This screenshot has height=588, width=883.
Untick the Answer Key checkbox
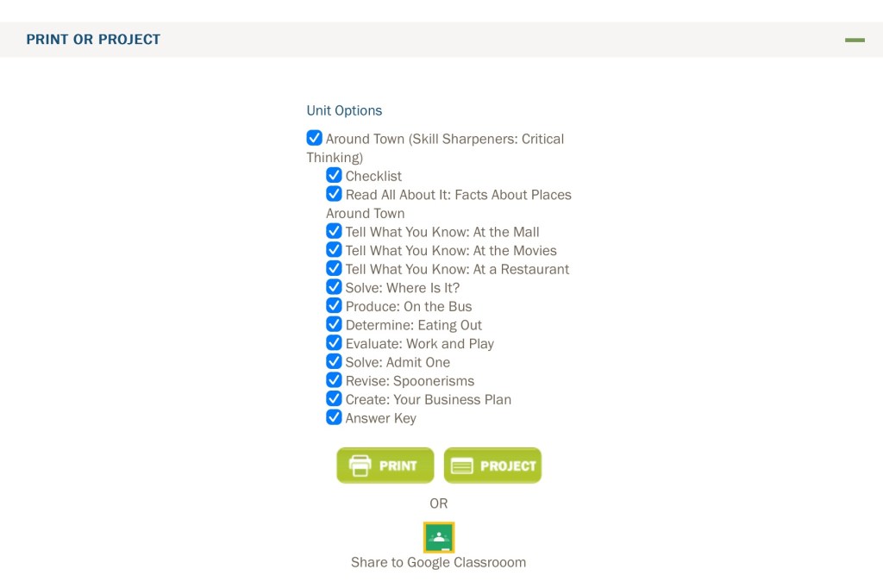[x=334, y=417]
